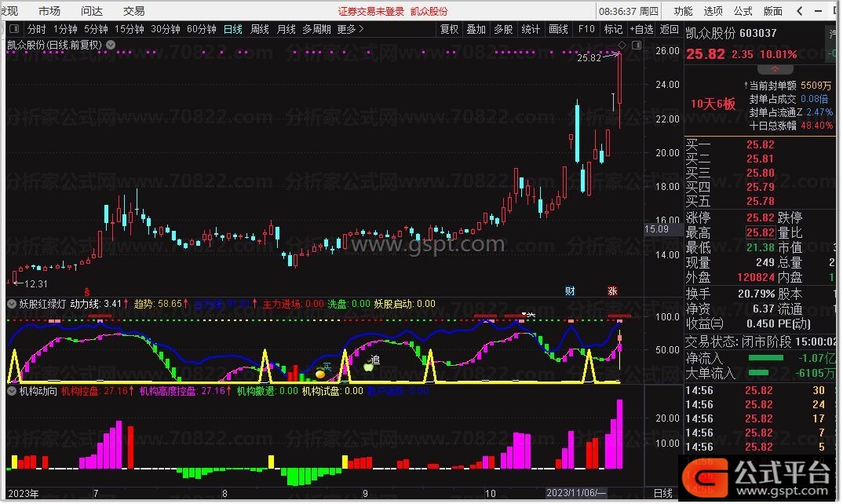This screenshot has height=504, width=843.
Task: Click the 2023/11/06 date marker on the time axis
Action: (x=576, y=493)
